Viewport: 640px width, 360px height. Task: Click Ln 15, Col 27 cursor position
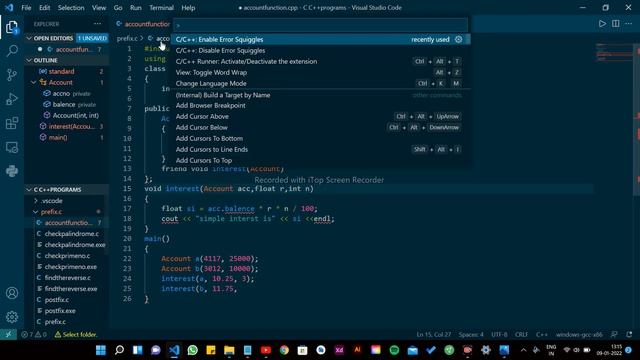(433, 334)
